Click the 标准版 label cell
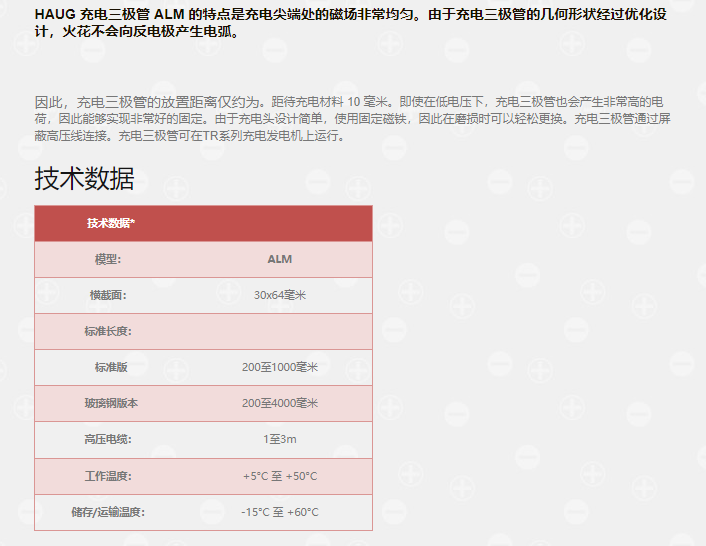The image size is (706, 546). pyautogui.click(x=111, y=367)
